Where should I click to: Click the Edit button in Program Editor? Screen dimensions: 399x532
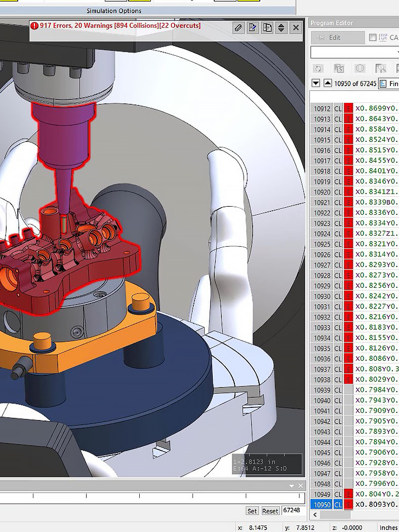[x=338, y=37]
